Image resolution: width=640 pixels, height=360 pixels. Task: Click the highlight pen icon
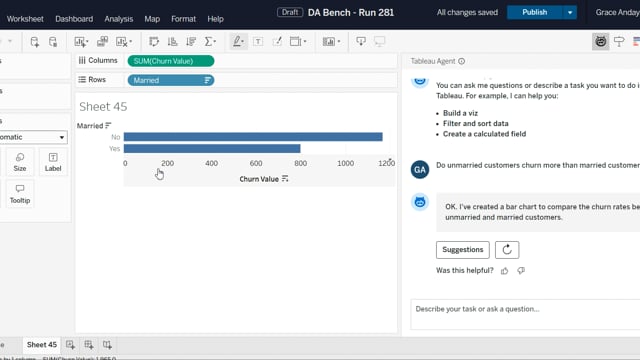[x=236, y=42]
